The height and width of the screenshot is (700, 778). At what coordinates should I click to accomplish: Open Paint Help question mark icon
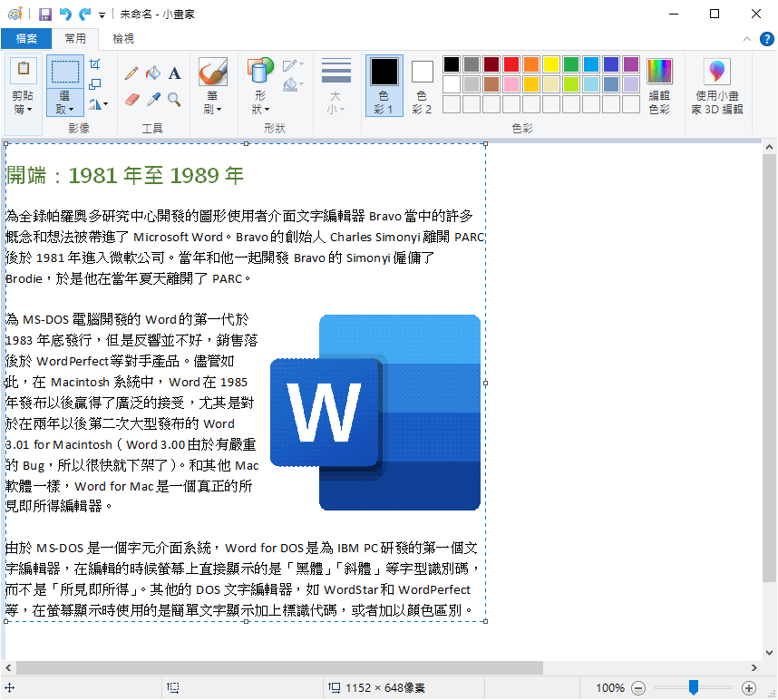[766, 39]
